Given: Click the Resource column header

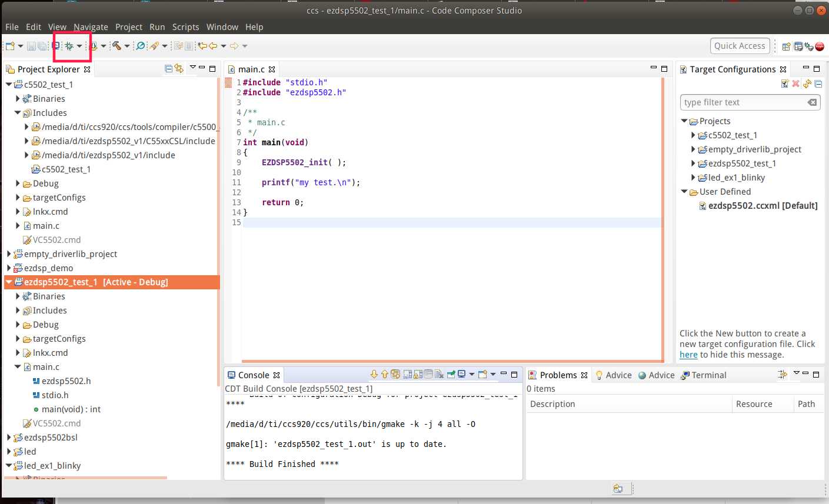Looking at the screenshot, I should point(763,404).
